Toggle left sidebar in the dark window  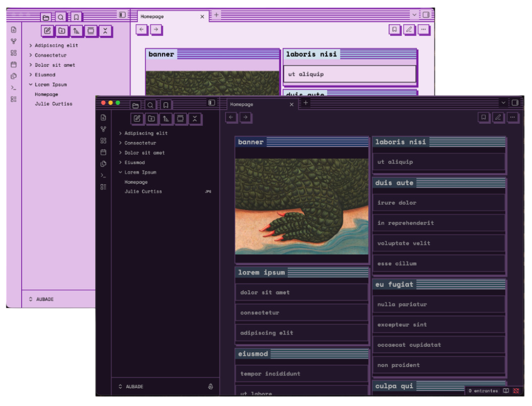click(x=212, y=102)
